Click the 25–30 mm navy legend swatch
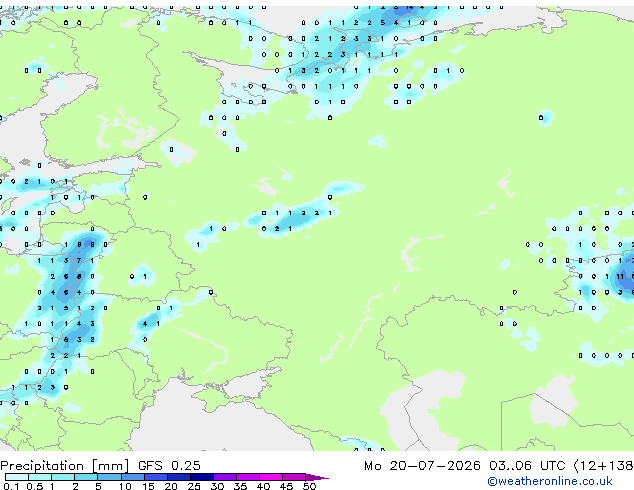Screen dimensions: 634x490 (x=201, y=477)
